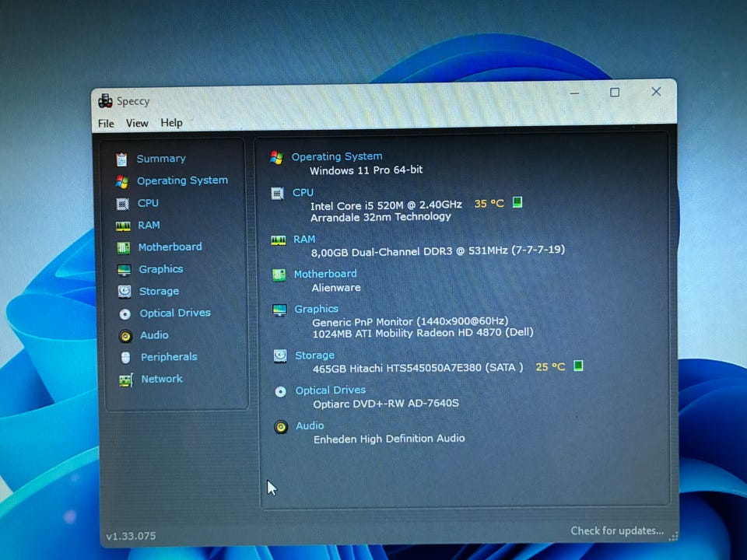Screen dimensions: 747x560
Task: Click the Optiarc DVD+-RW AD-7640S text
Action: 386,404
